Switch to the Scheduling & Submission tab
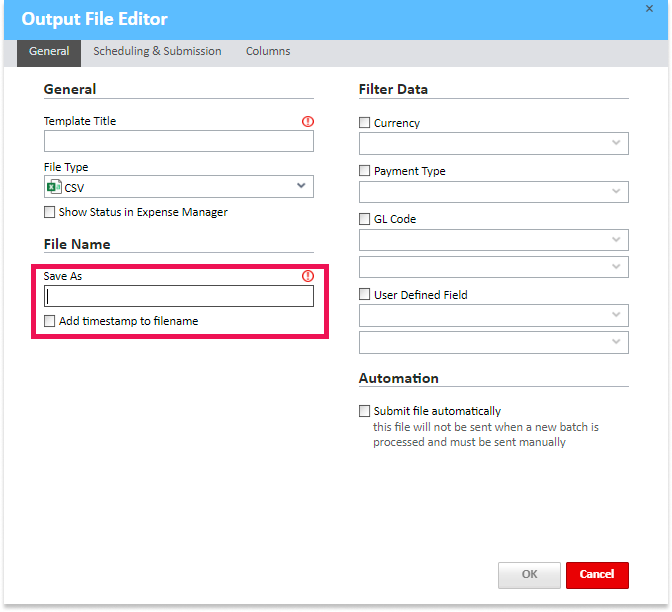This screenshot has width=672, height=612. (x=157, y=51)
